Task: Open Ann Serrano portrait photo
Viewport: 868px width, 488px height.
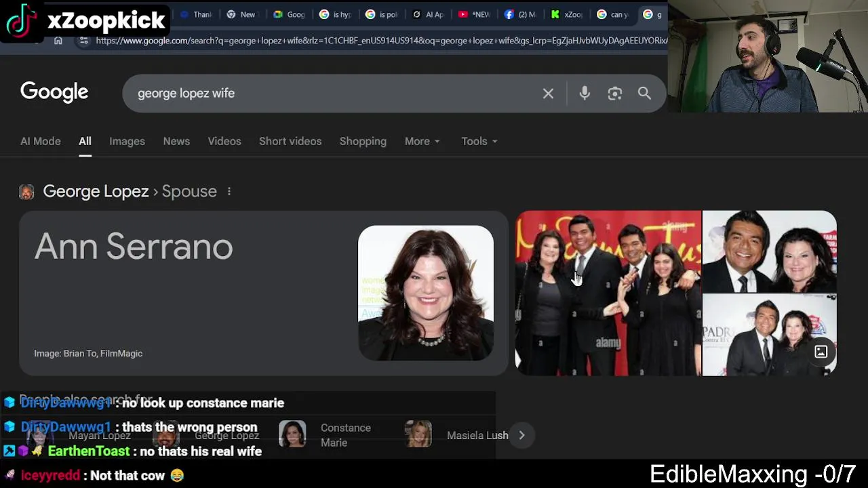Action: [426, 293]
